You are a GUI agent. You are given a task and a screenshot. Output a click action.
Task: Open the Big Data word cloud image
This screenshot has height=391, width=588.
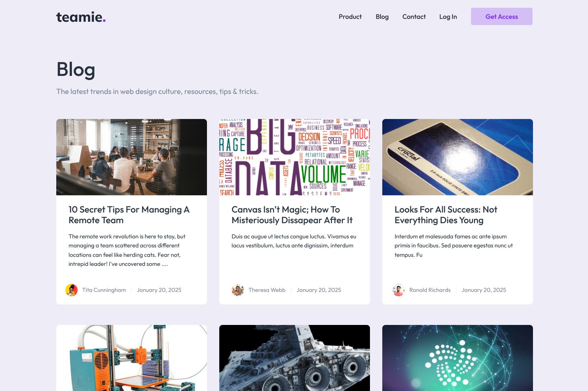pyautogui.click(x=294, y=157)
